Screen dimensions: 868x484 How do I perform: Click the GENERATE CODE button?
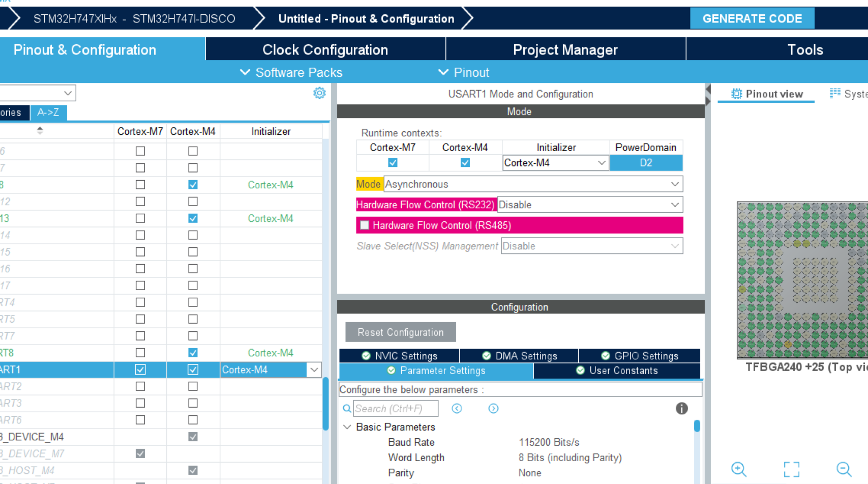point(752,18)
